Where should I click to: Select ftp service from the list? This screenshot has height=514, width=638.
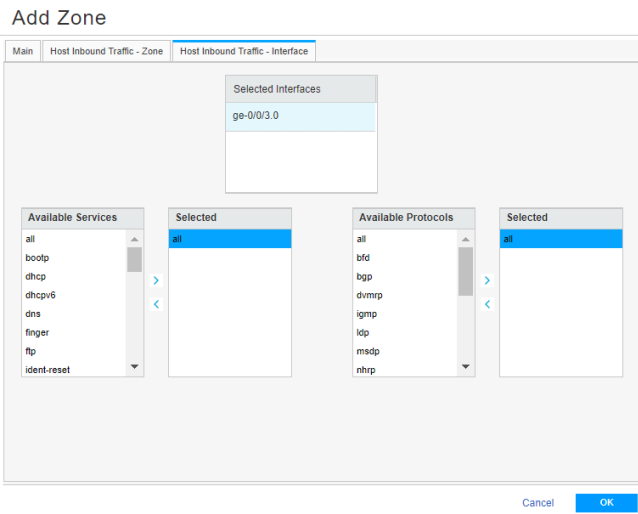(30, 351)
